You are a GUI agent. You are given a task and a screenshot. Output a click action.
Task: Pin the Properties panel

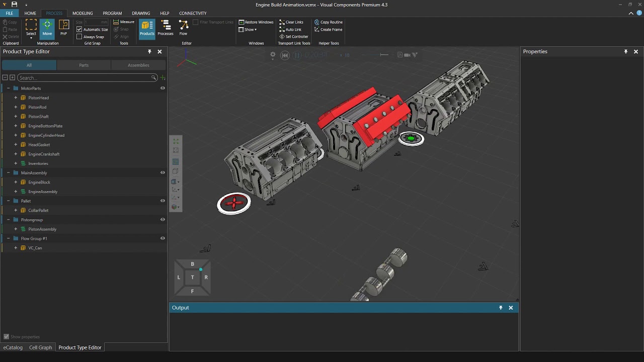(626, 52)
